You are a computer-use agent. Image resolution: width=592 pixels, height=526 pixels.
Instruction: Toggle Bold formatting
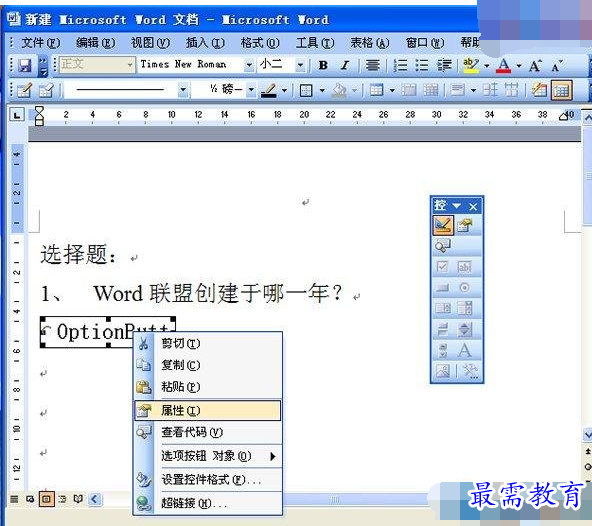[x=323, y=65]
